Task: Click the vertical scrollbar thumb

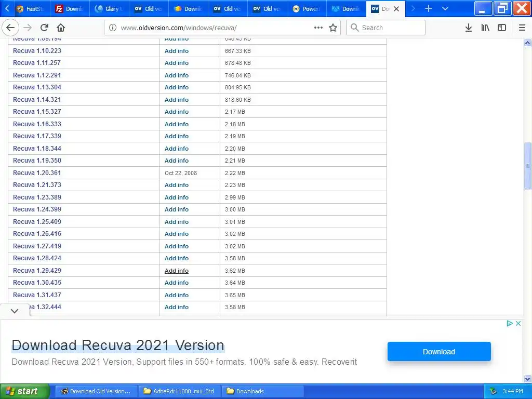Action: tap(528, 166)
